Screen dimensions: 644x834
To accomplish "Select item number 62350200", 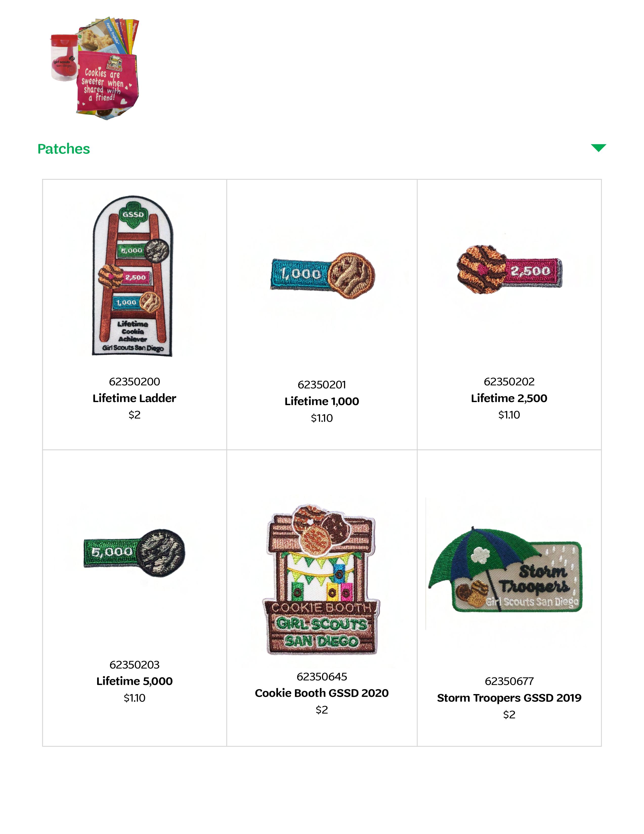I will 134,382.
